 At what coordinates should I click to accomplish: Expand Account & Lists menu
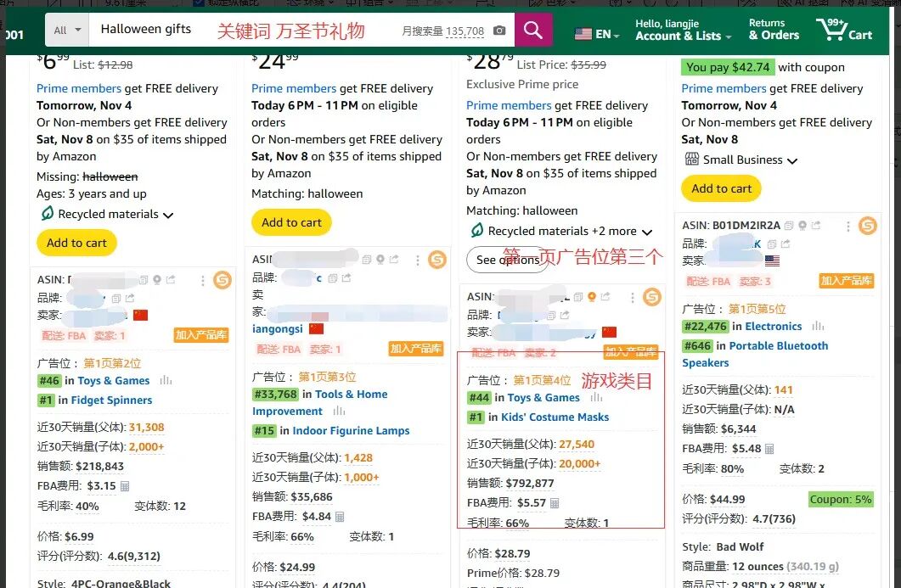point(684,30)
